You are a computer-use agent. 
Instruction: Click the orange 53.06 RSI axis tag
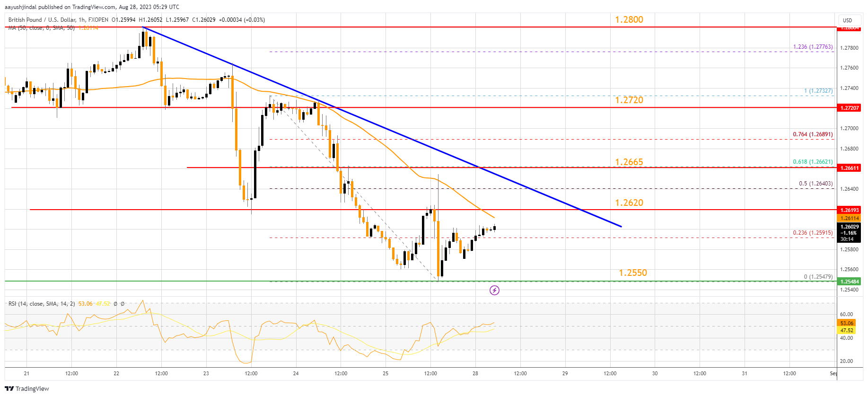pyautogui.click(x=847, y=323)
